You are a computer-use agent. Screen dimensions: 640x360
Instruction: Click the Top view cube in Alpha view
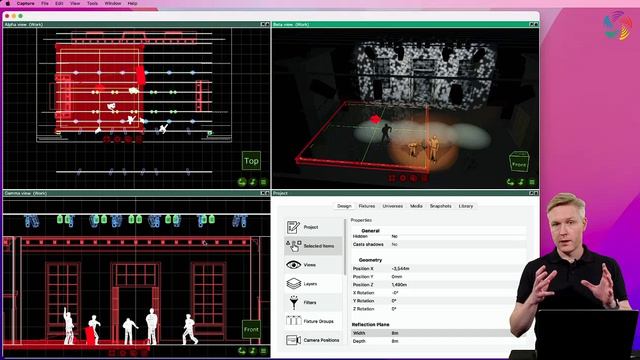coord(251,161)
